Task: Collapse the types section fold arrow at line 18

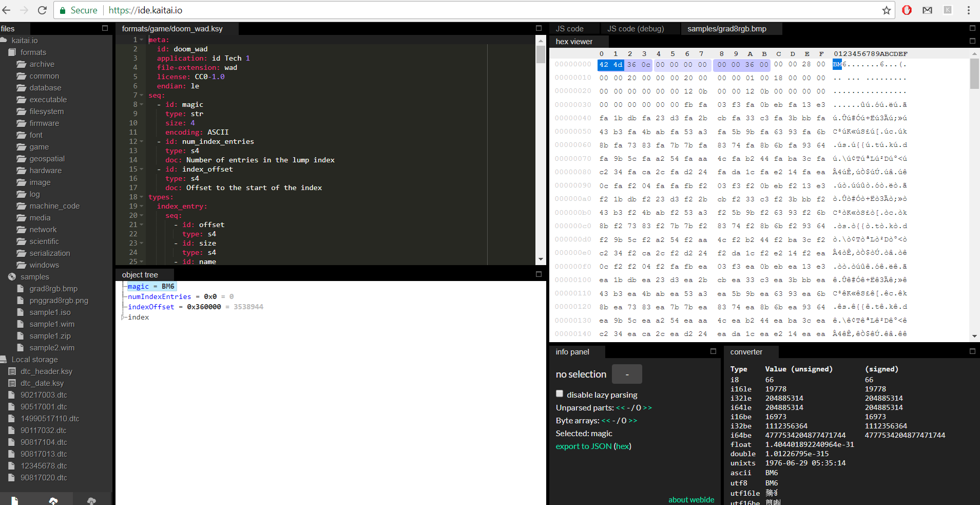Action: 142,197
